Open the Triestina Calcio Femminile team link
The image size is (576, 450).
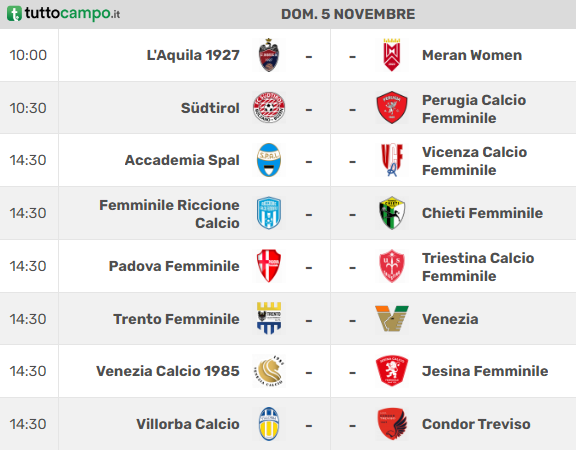tap(478, 267)
